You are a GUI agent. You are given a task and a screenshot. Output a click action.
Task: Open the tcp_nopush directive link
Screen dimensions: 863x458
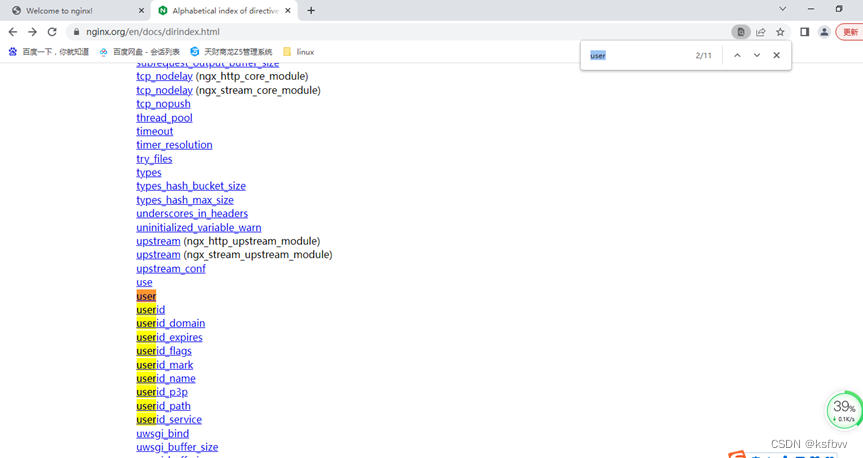(x=163, y=103)
